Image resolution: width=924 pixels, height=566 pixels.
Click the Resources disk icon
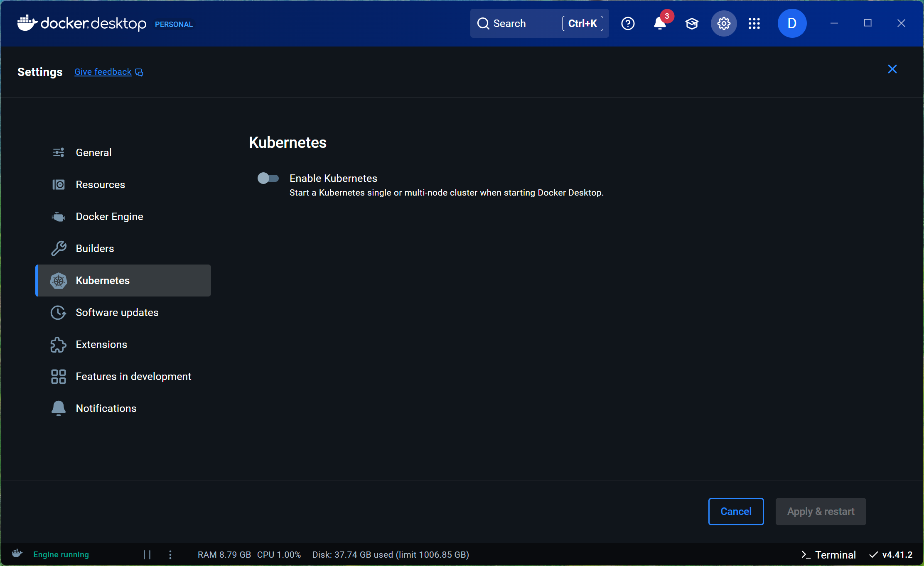59,184
